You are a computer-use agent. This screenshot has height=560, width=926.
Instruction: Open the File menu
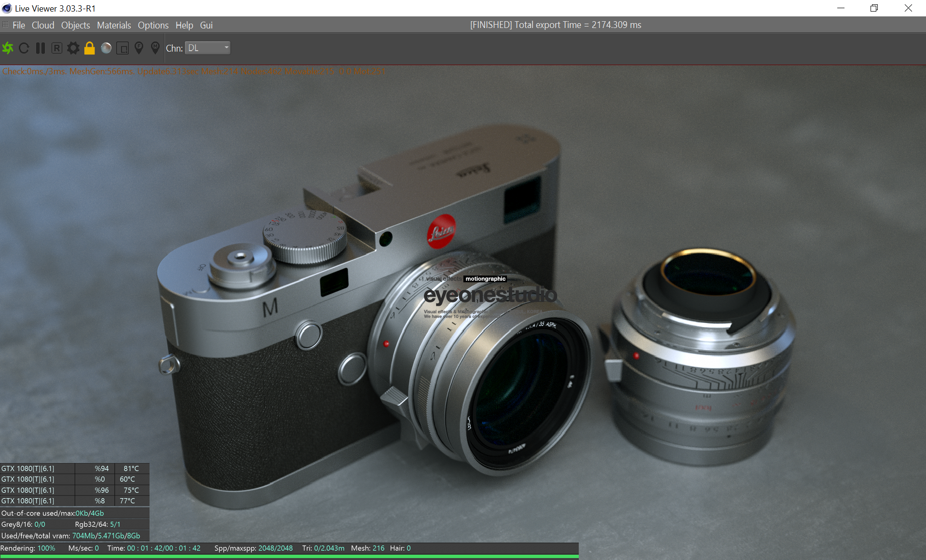coord(19,25)
